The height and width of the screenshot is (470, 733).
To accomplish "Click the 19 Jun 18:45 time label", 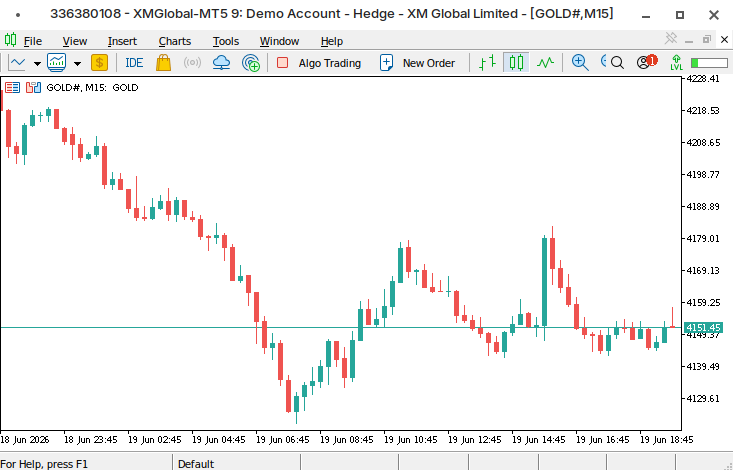I will 667,440.
